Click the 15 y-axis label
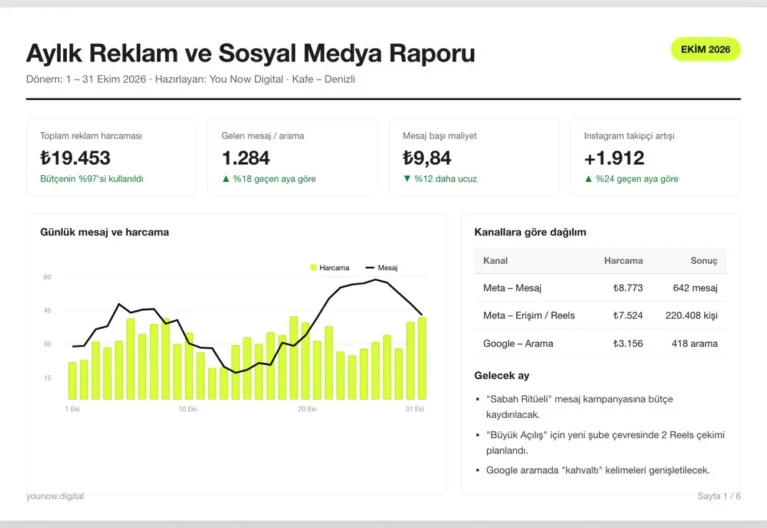The width and height of the screenshot is (767, 528). point(47,378)
